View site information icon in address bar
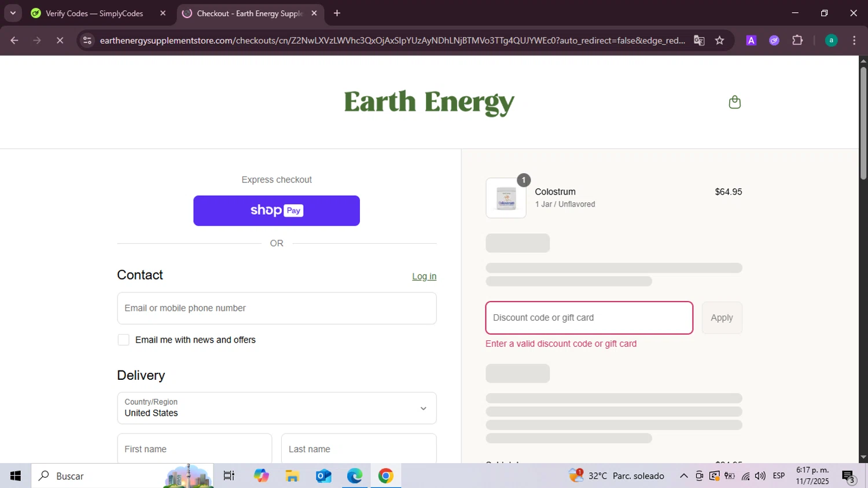The height and width of the screenshot is (488, 868). pos(87,41)
